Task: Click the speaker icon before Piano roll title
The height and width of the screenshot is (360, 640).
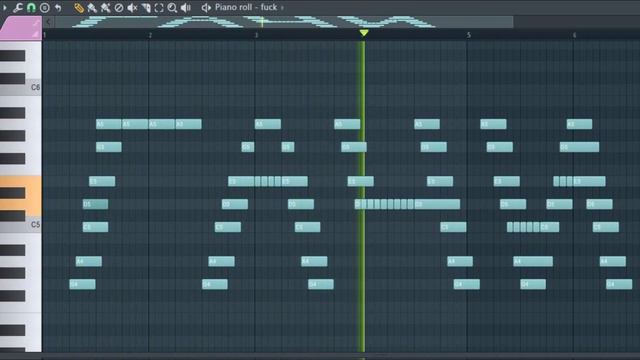Action: (x=206, y=7)
